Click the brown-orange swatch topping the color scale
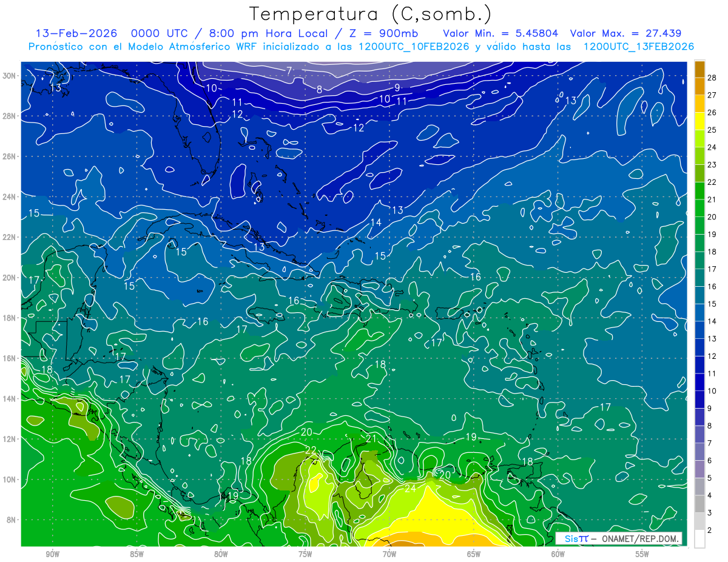 [699, 69]
